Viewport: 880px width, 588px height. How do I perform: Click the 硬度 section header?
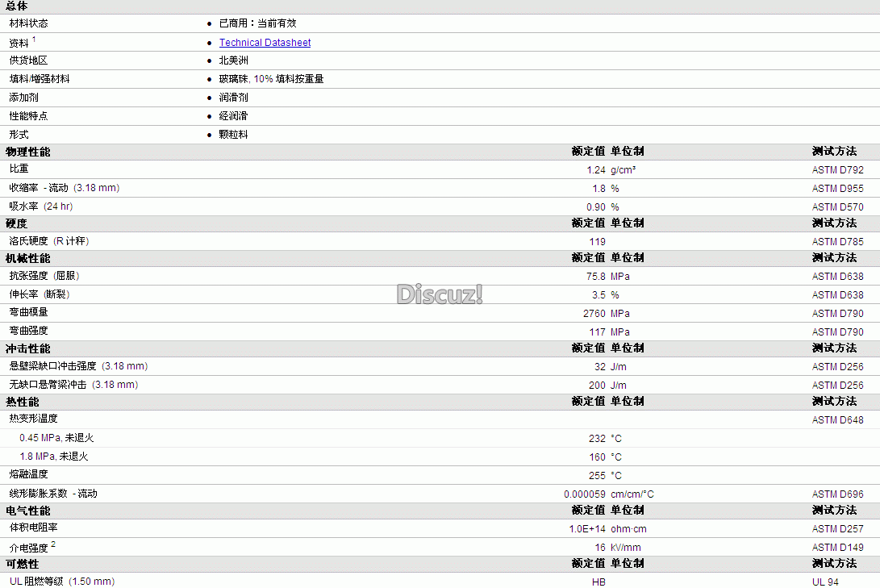16,224
